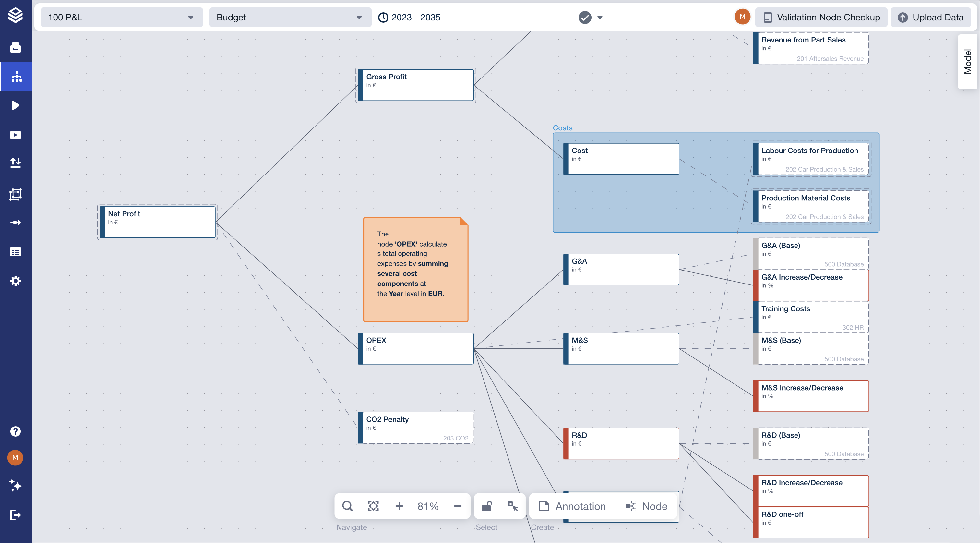Expand the arrow beside the checkmark status
The height and width of the screenshot is (543, 980).
[x=600, y=18]
